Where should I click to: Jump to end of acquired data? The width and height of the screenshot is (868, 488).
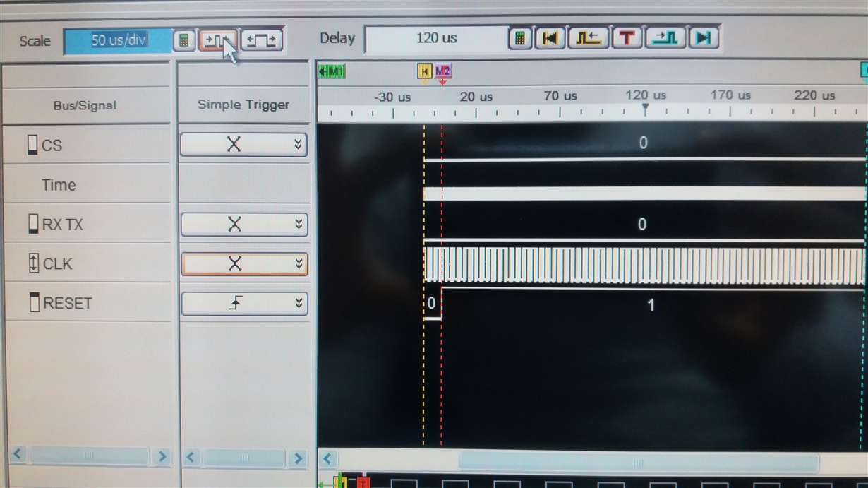[704, 38]
